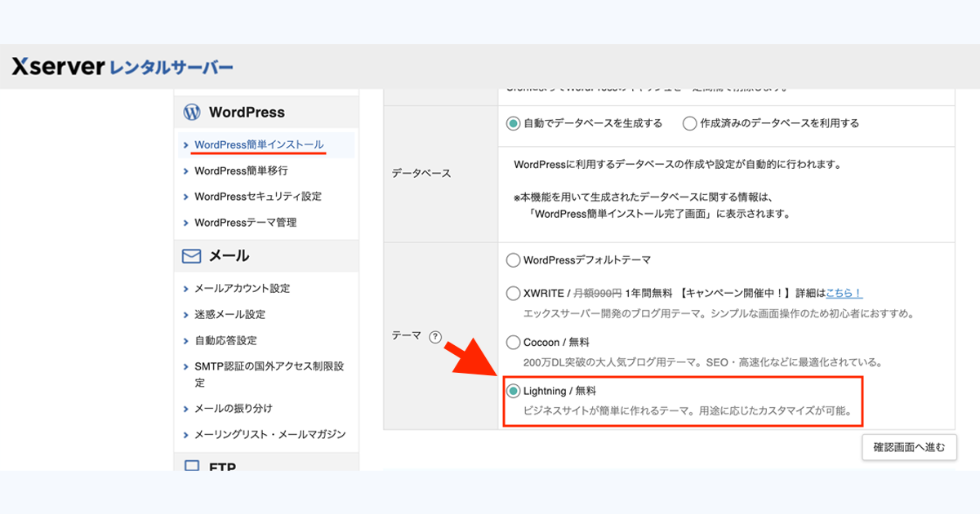Viewport: 980px width, 514px height.
Task: Open 迷惑メール設定 in sidebar
Action: tap(229, 315)
